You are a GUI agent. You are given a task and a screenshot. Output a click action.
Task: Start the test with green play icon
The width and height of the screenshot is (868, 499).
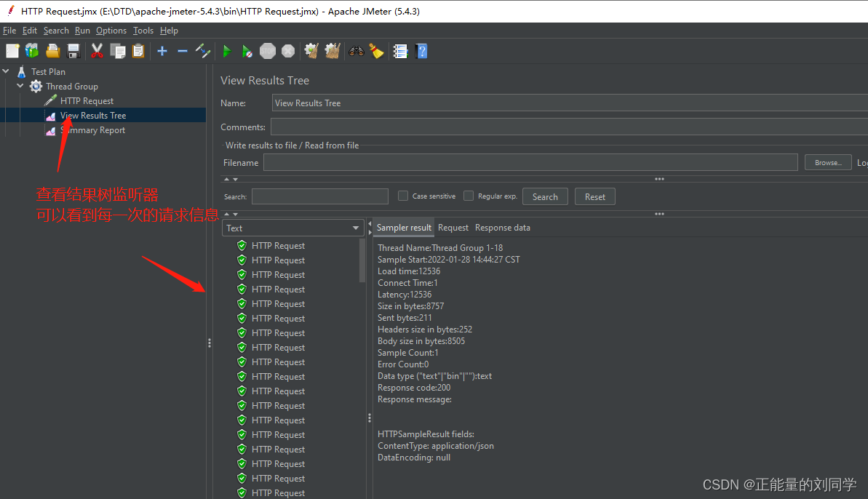pos(226,52)
